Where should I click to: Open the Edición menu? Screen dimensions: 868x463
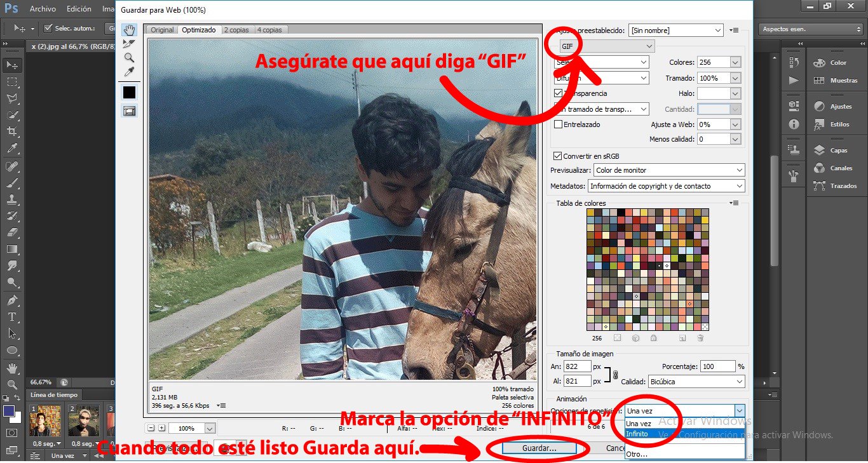click(x=79, y=9)
